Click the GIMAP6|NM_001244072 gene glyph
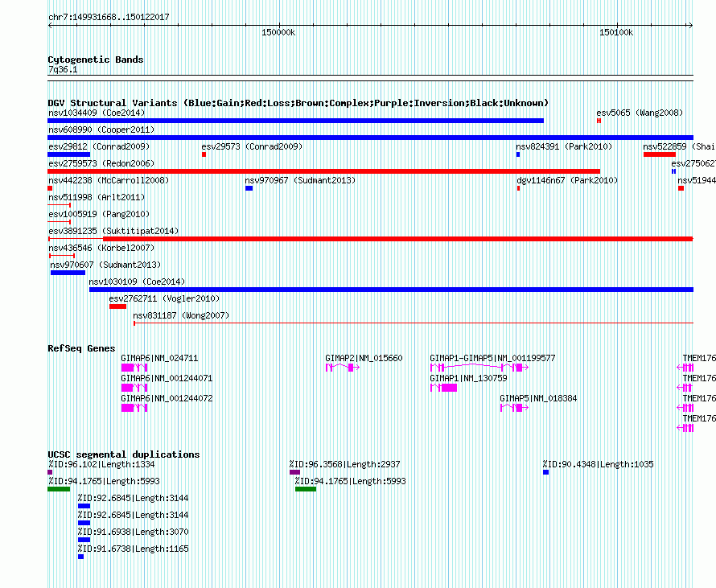716x588 pixels. tap(134, 408)
